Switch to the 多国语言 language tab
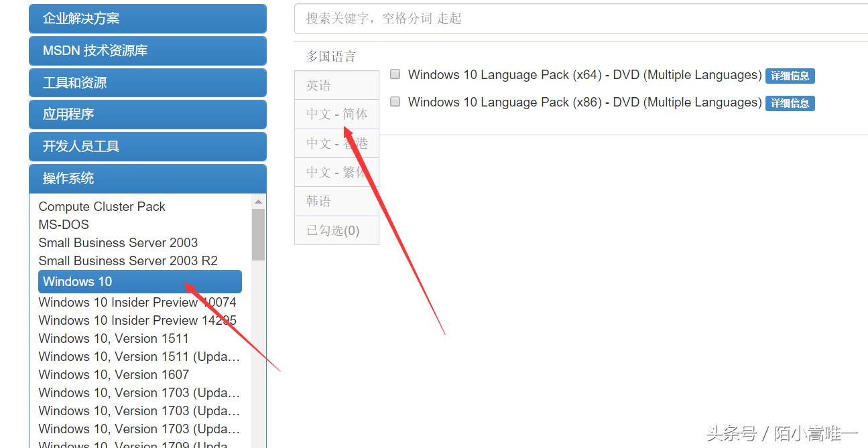868x448 pixels. point(331,56)
